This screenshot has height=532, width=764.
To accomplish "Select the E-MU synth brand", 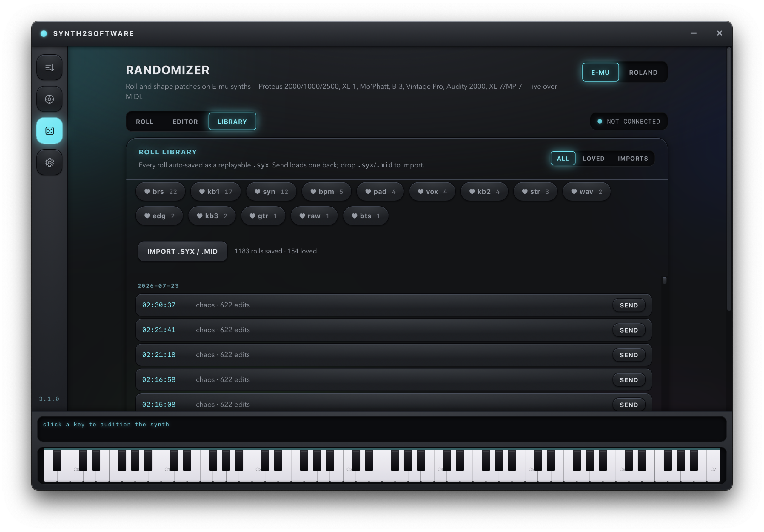I will click(x=600, y=72).
